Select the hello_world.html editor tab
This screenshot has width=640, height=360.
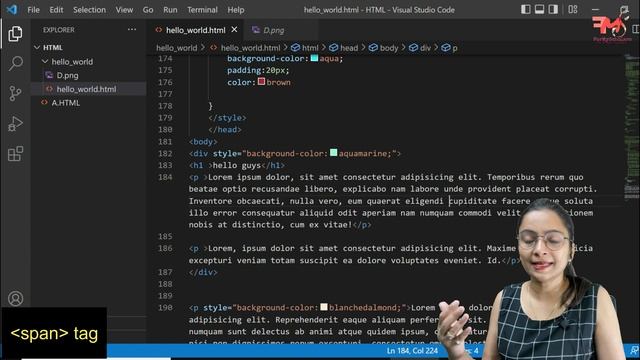pos(196,30)
